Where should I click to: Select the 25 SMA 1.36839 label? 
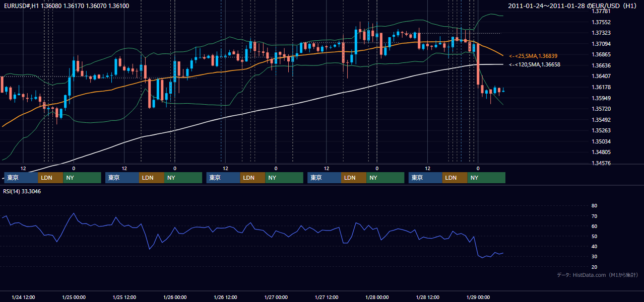tap(533, 56)
